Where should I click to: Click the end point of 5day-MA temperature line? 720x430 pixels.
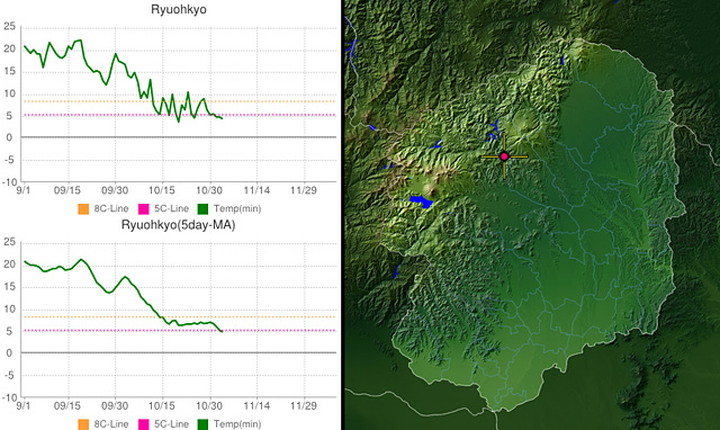point(222,331)
